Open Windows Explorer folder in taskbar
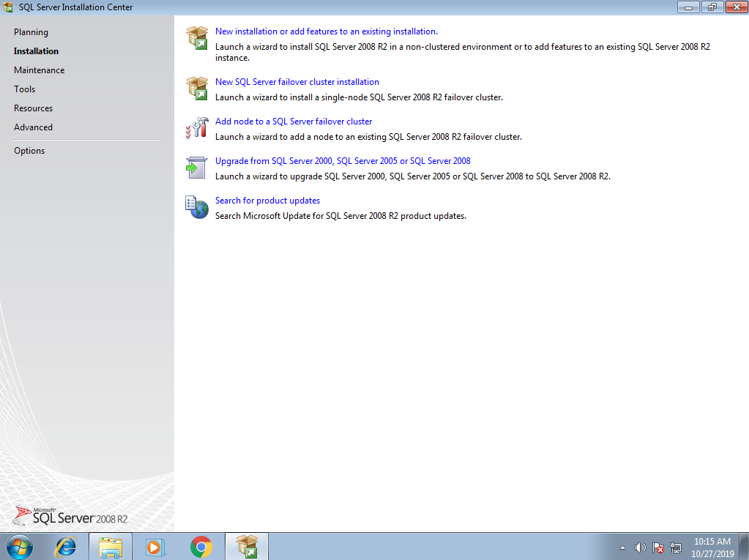This screenshot has height=560, width=749. 111,547
